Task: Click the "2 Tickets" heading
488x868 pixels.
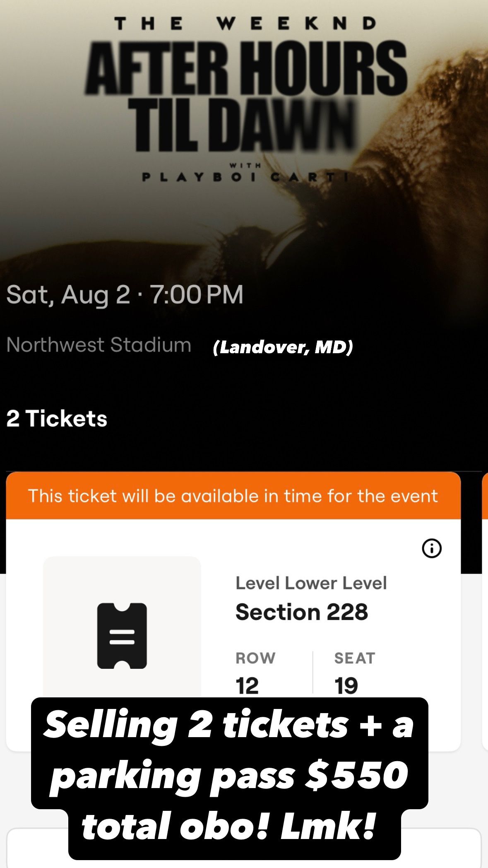Action: click(57, 419)
